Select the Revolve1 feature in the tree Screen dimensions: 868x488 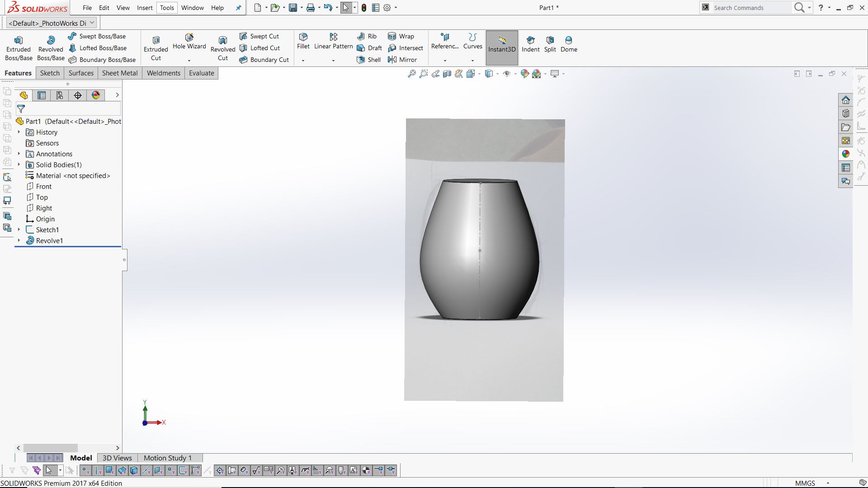(49, 240)
